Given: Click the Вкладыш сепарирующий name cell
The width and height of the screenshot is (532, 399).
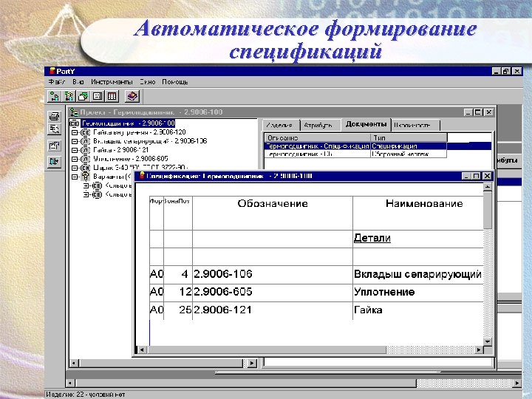Looking at the screenshot, I should [417, 274].
